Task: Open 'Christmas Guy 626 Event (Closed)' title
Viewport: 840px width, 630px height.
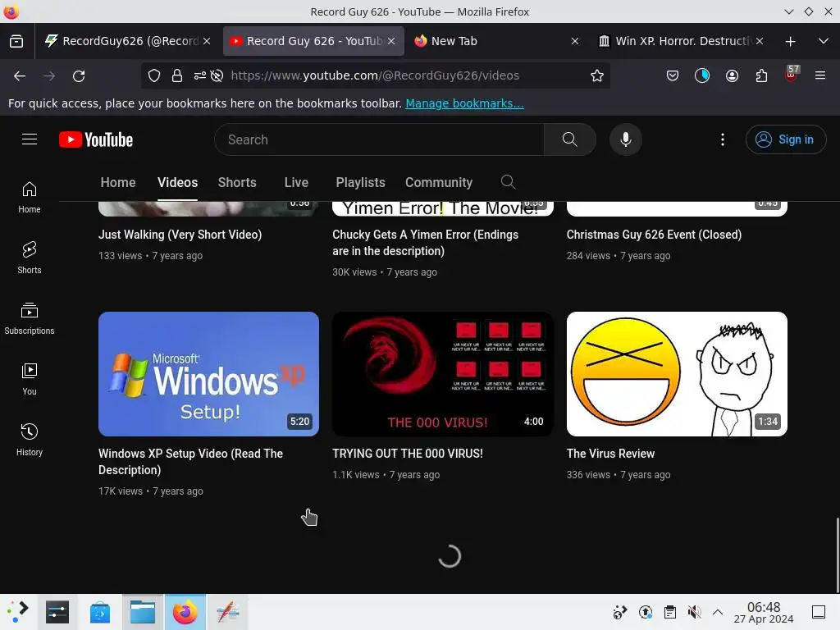Action: pos(654,235)
